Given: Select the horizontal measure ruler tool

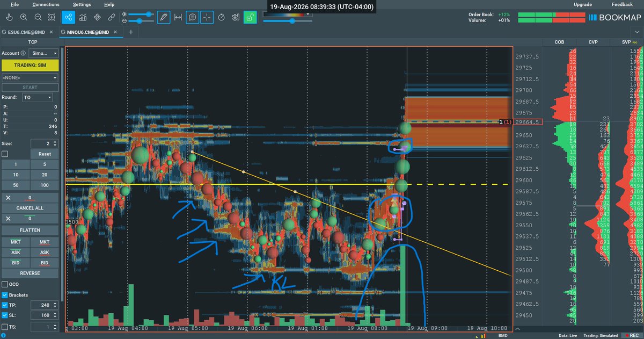Looking at the screenshot, I should pos(178,17).
